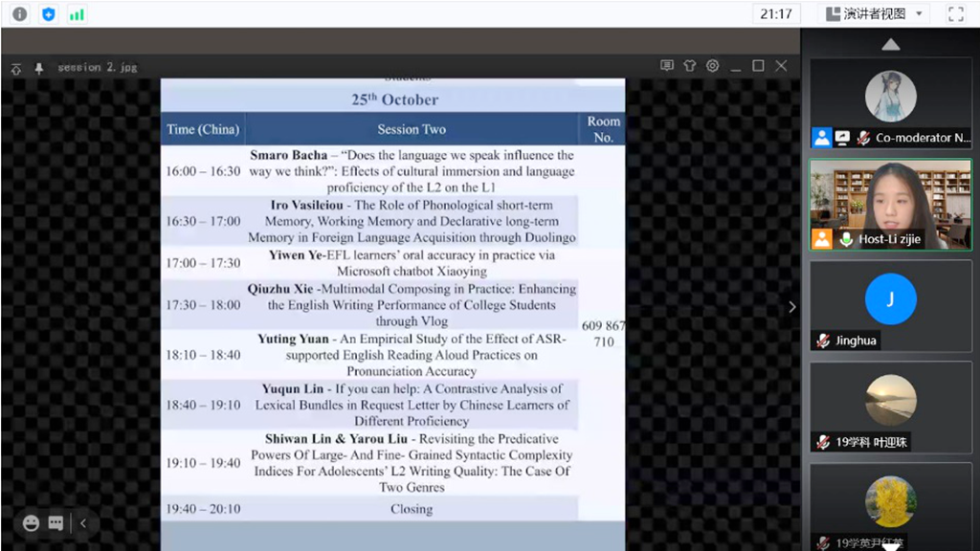Go to next image with right chevron
980x551 pixels.
point(791,307)
